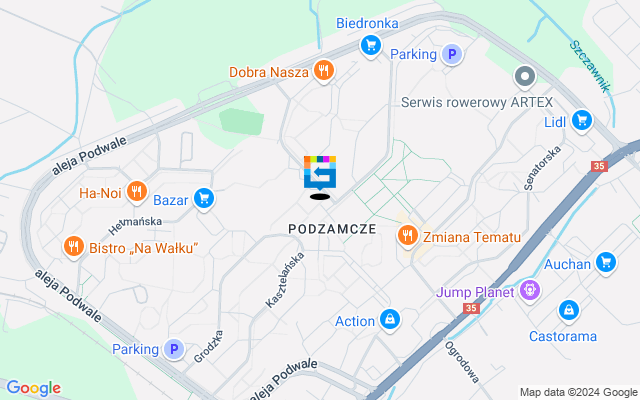The width and height of the screenshot is (640, 400).
Task: Click the upper road 35 shield
Action: (x=599, y=166)
